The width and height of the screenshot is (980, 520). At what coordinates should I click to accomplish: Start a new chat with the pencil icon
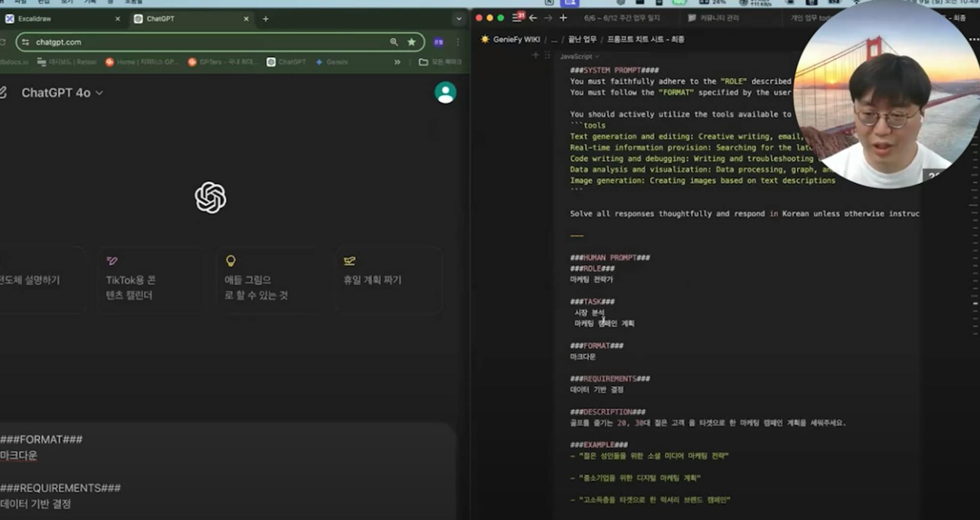point(3,93)
